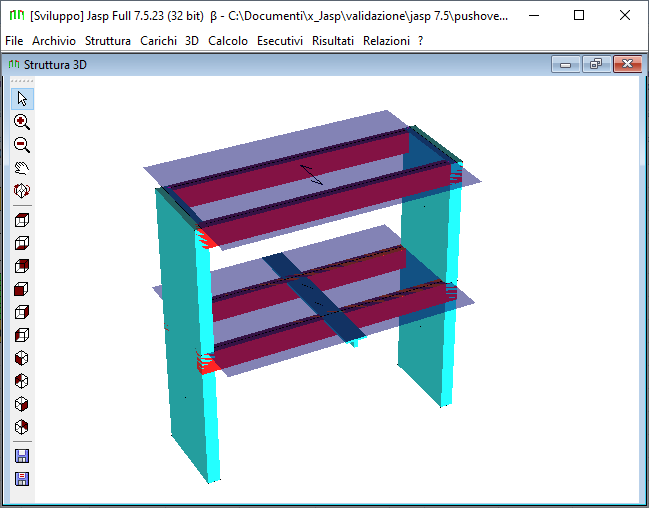
Task: Click the Struttura 3D window icon
Action: [x=14, y=65]
